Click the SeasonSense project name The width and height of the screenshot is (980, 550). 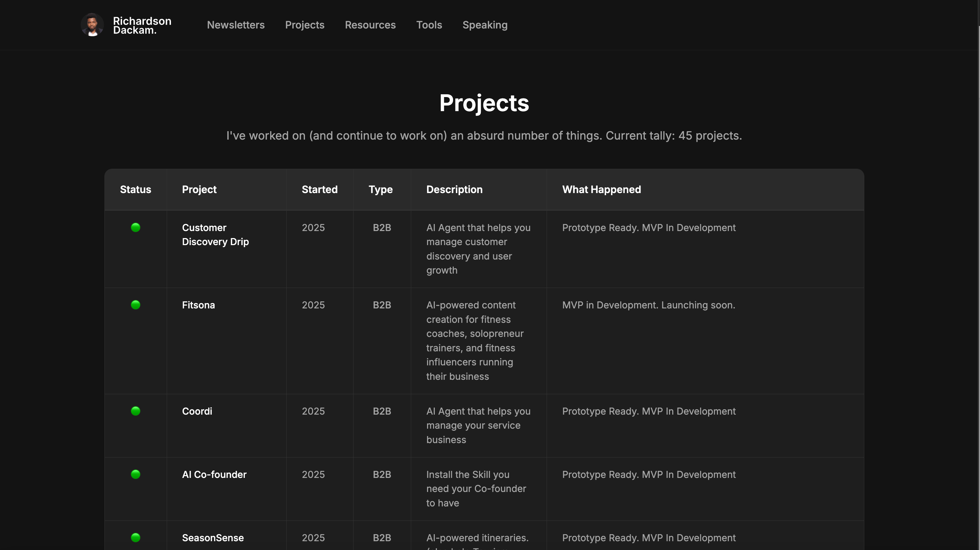click(213, 538)
